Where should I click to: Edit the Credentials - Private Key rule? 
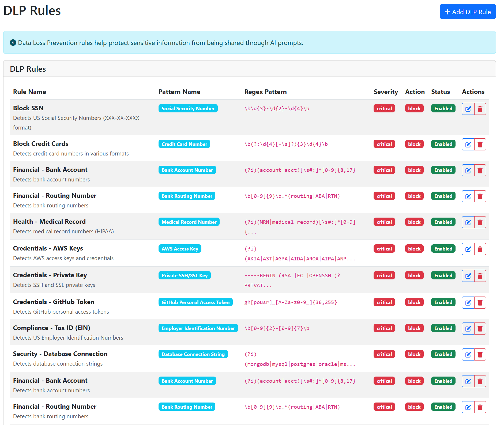coord(468,276)
